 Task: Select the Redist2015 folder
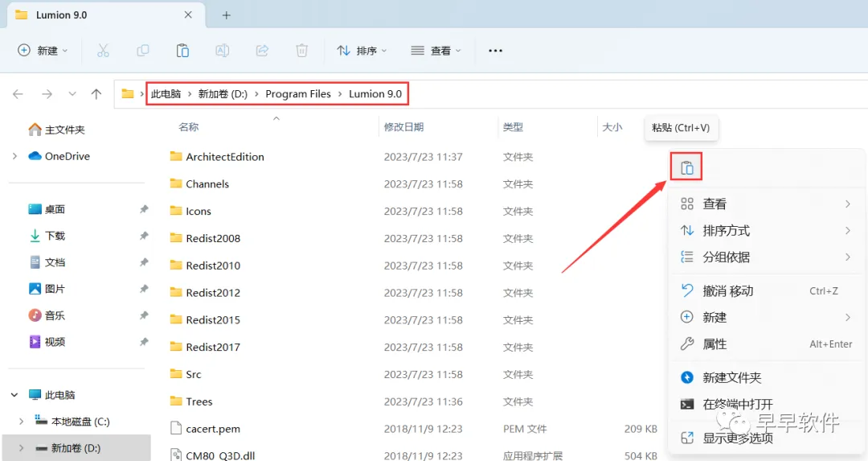[205, 319]
